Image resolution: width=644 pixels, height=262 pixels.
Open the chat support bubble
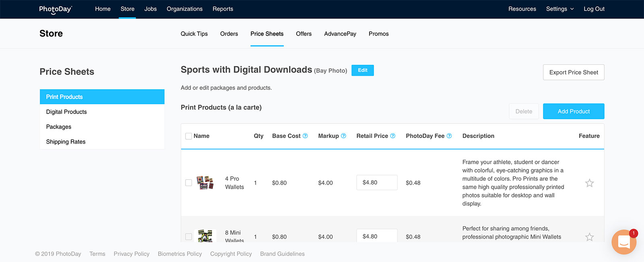click(624, 242)
